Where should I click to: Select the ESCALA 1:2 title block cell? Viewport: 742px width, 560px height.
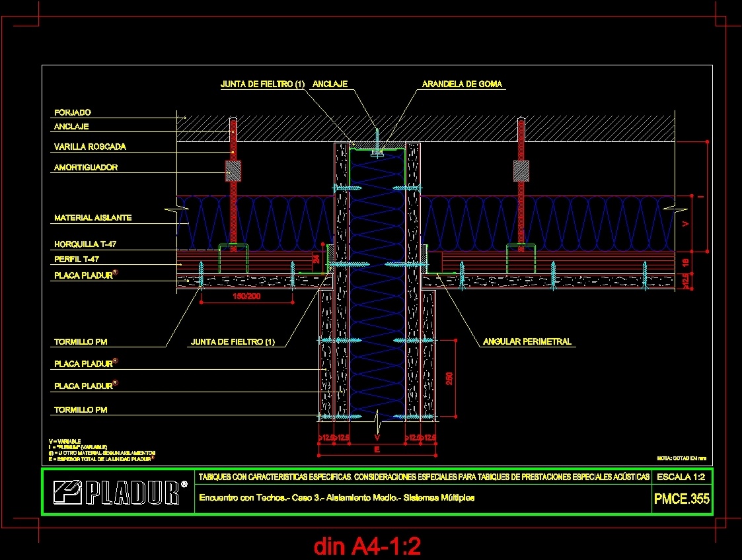pyautogui.click(x=681, y=477)
